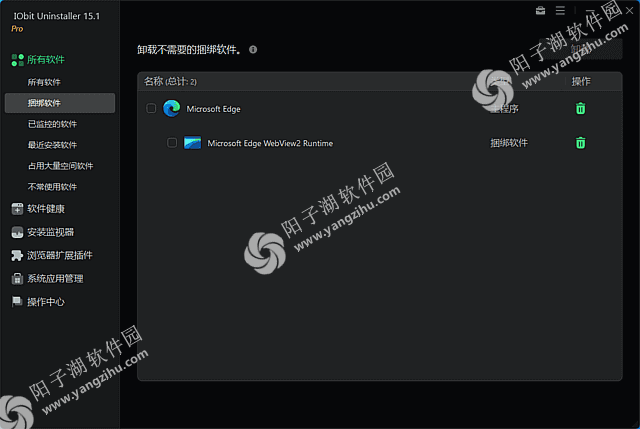The width and height of the screenshot is (640, 429).
Task: Click the puzzle icon for 浏览器扩展插件
Action: tap(17, 256)
